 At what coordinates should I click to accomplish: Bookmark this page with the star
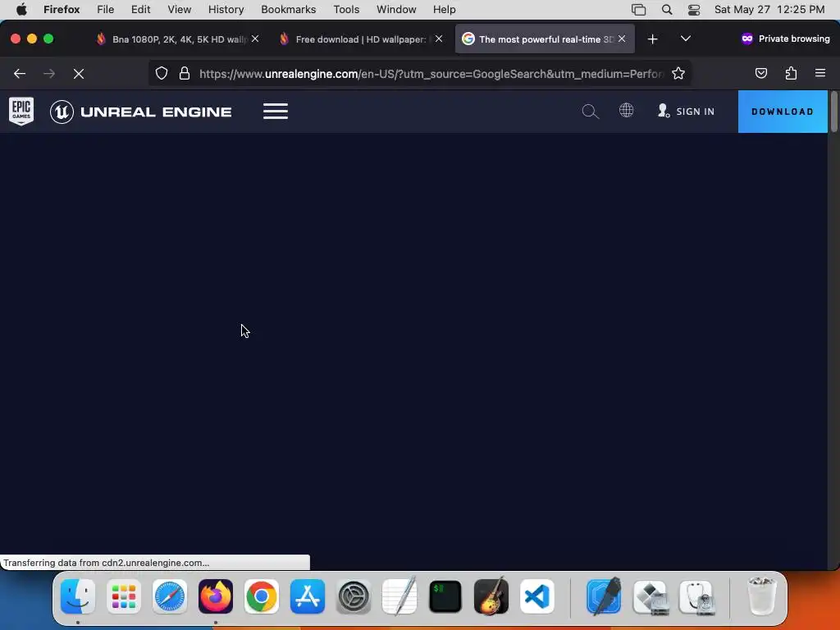[678, 73]
